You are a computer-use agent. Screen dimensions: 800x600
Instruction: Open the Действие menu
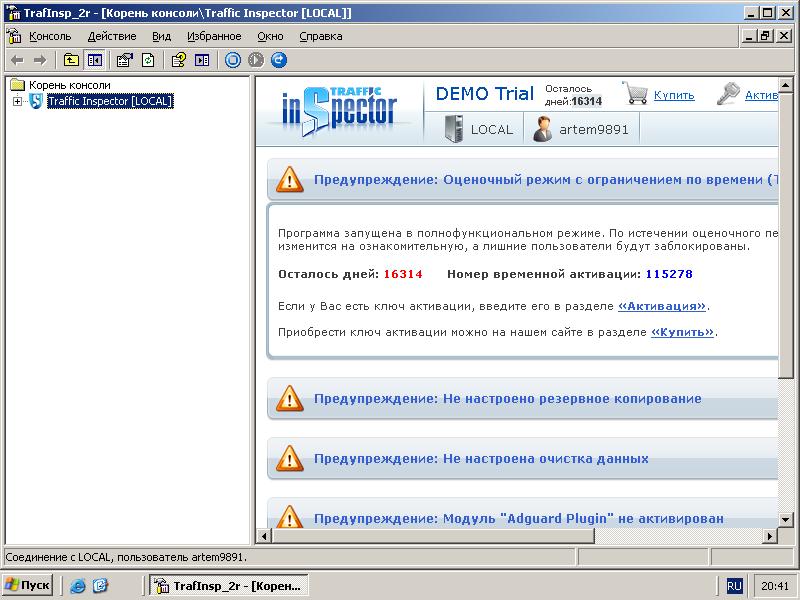click(112, 36)
